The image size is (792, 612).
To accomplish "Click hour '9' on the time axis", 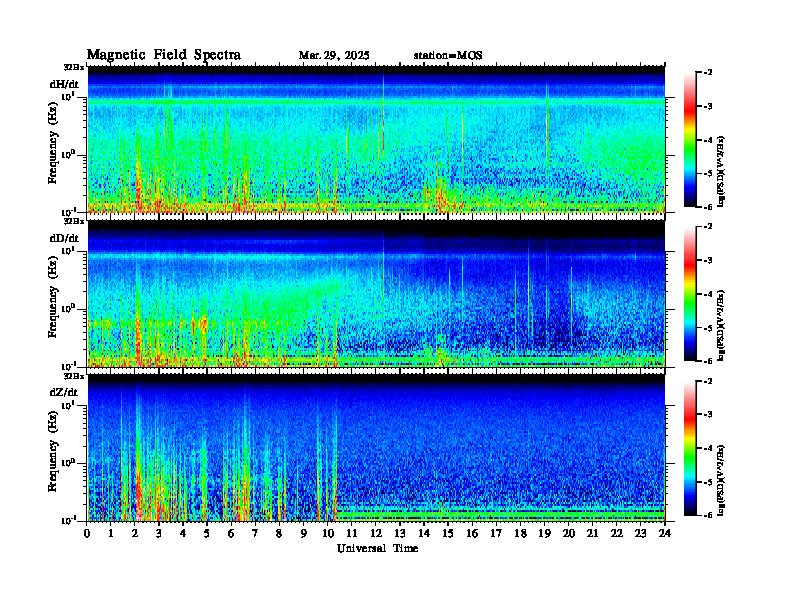I will [304, 533].
